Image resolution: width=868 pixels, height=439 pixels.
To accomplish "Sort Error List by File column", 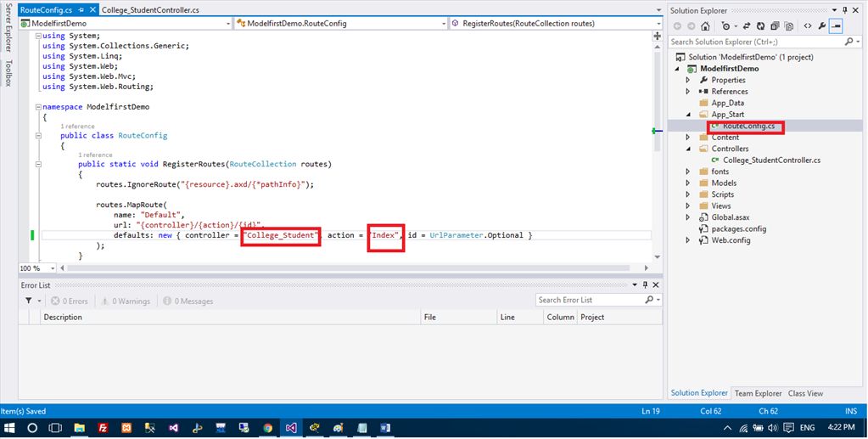I will (460, 317).
